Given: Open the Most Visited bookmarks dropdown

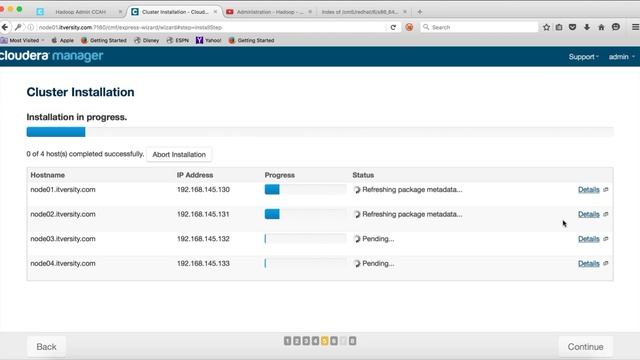Looking at the screenshot, I should pyautogui.click(x=22, y=40).
